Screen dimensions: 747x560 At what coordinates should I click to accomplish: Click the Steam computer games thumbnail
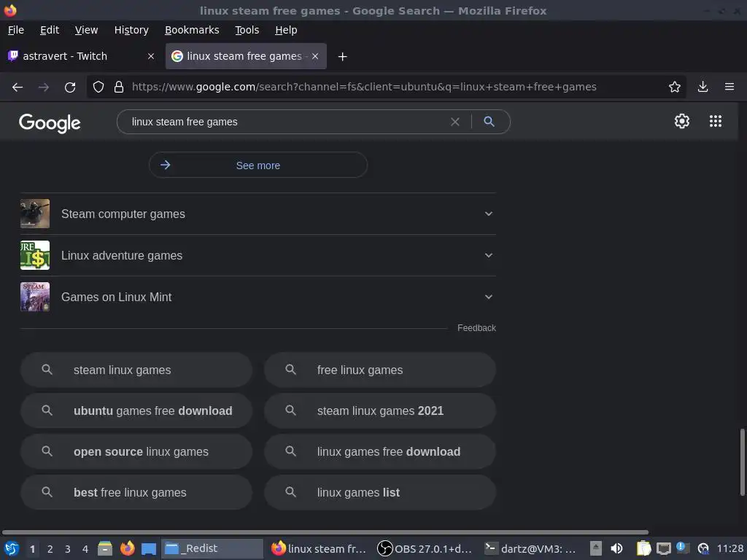pos(35,214)
